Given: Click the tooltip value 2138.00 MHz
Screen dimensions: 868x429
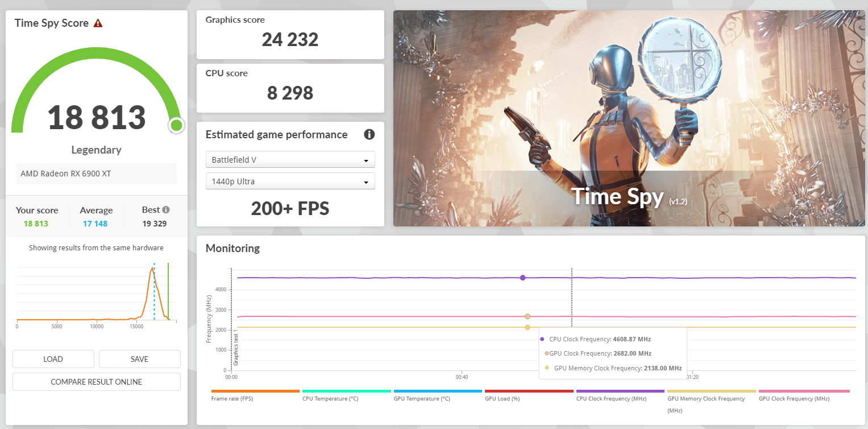Looking at the screenshot, I should point(663,368).
